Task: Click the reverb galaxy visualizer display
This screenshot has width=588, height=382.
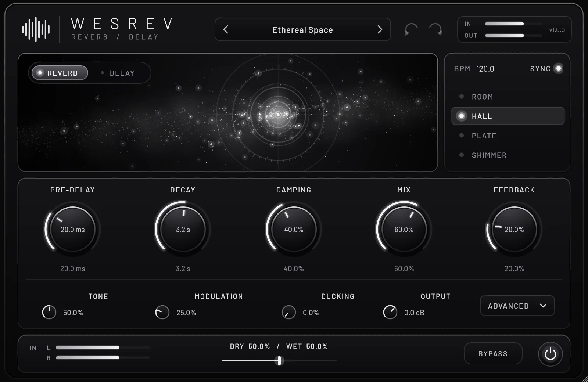Action: (228, 112)
